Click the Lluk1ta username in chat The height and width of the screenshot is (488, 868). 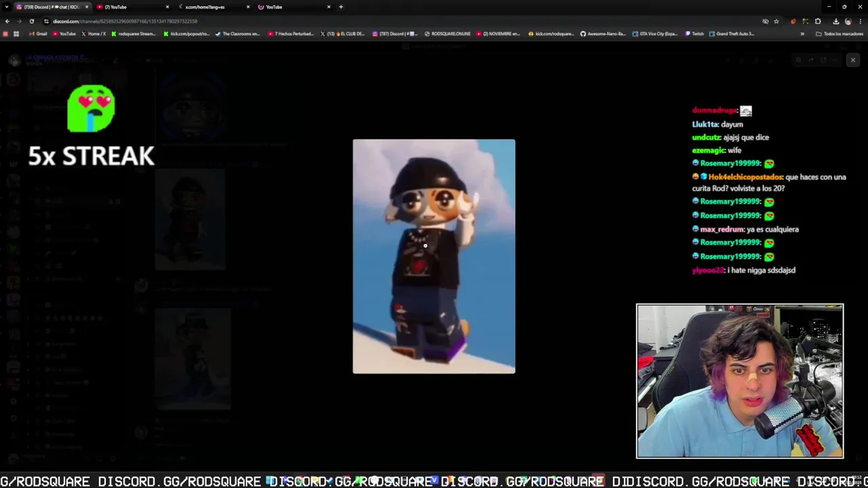[705, 124]
